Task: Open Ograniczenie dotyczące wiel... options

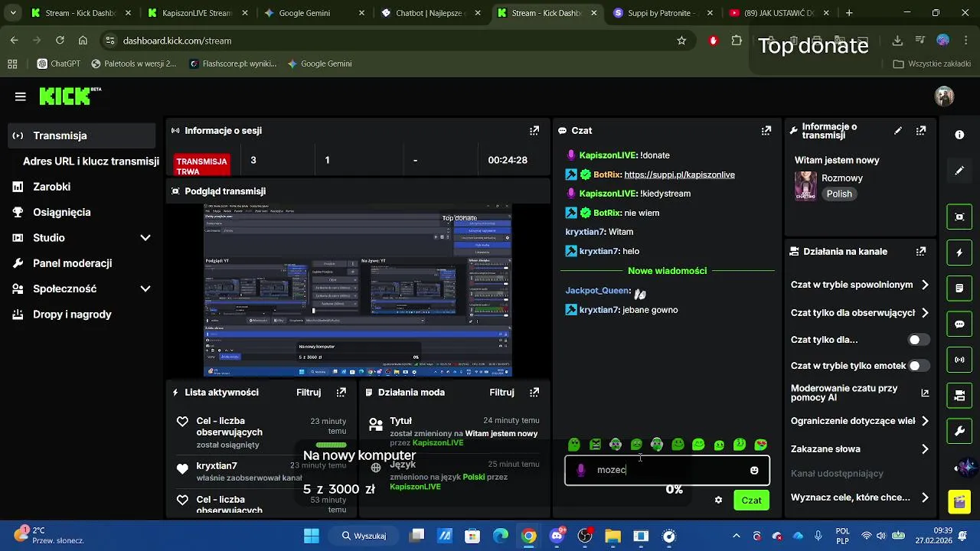Action: [860, 421]
